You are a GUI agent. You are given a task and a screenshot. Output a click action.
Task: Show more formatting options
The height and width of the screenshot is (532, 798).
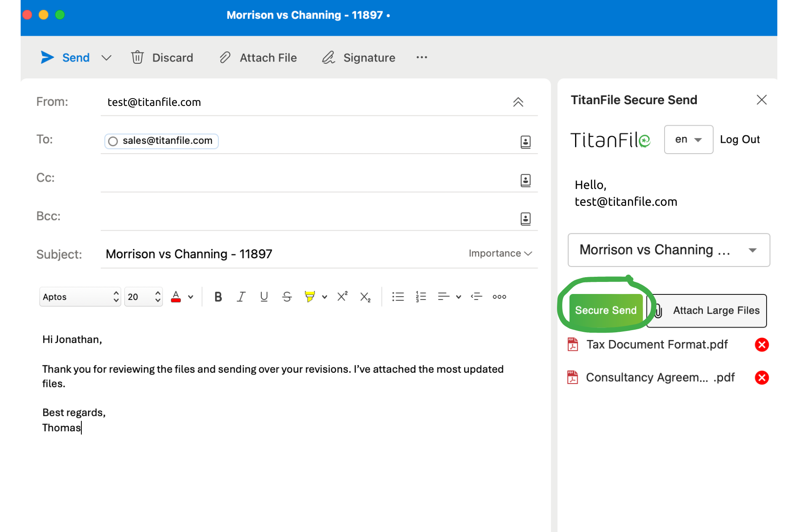point(499,297)
